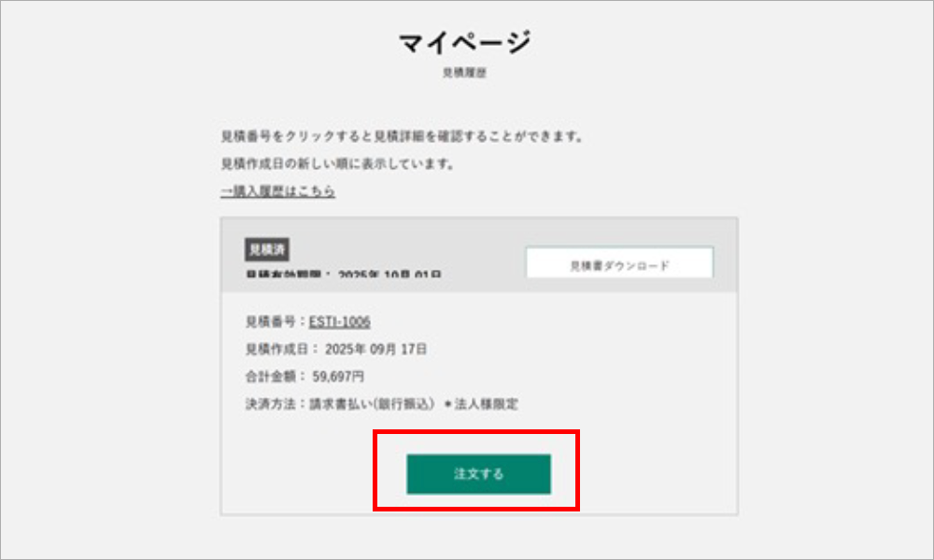Viewport: 934px width, 560px height.
Task: Download the quote via 見積書ダウンロード
Action: 619,263
